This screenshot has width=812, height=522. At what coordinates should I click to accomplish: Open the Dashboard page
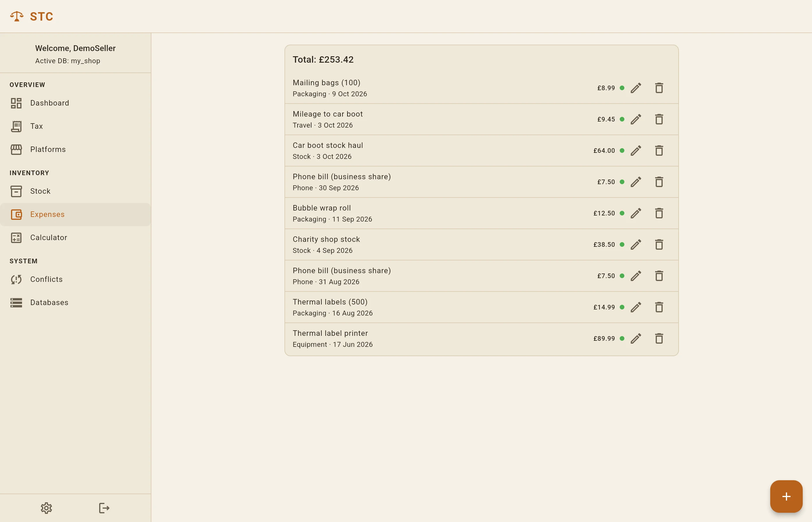point(75,103)
